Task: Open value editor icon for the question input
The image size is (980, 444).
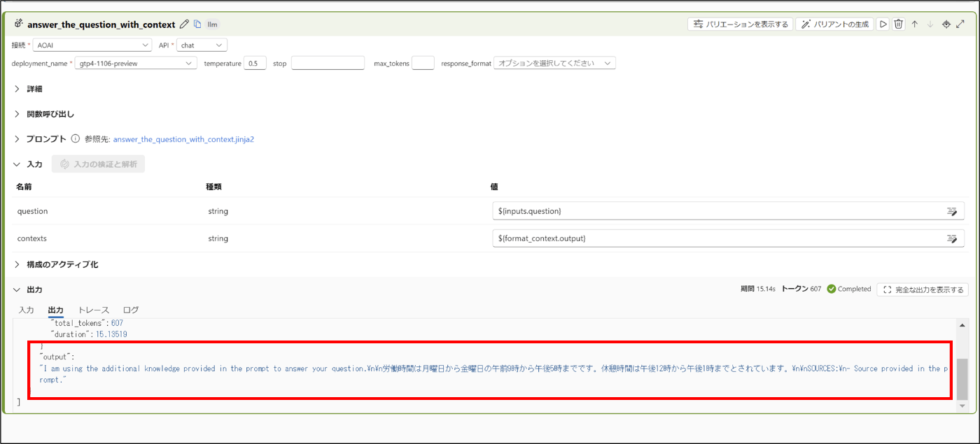Action: click(x=953, y=211)
